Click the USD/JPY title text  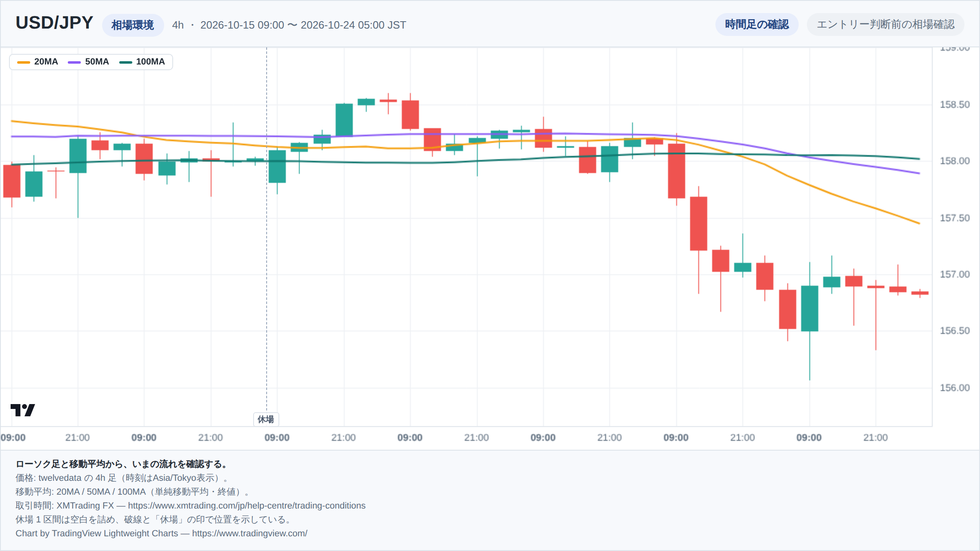click(x=54, y=23)
